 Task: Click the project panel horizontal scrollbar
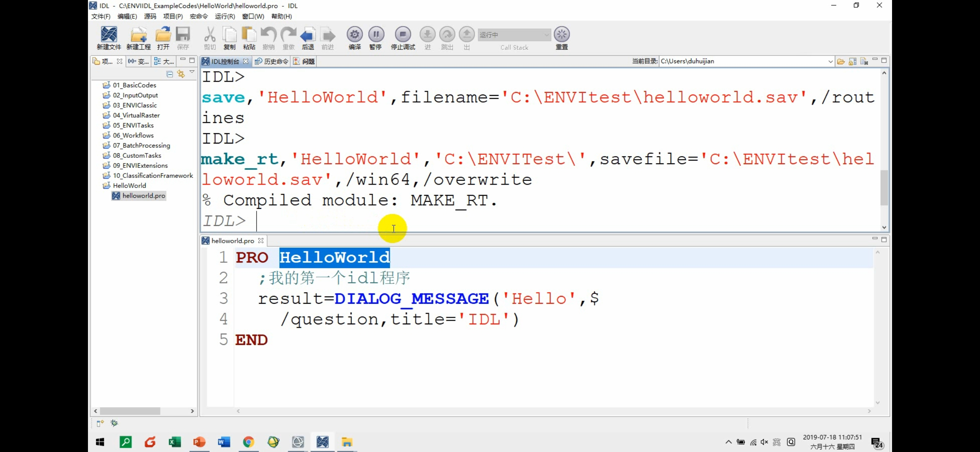(x=130, y=411)
